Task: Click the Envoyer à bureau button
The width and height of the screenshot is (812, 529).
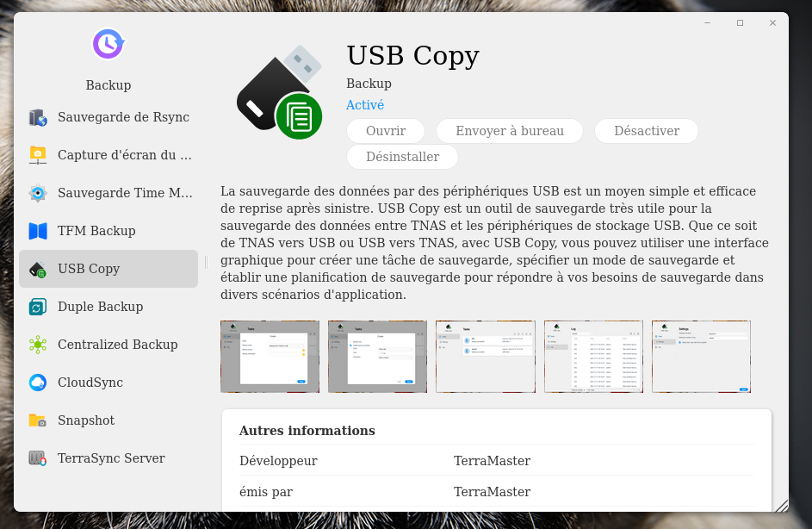Action: pyautogui.click(x=509, y=131)
